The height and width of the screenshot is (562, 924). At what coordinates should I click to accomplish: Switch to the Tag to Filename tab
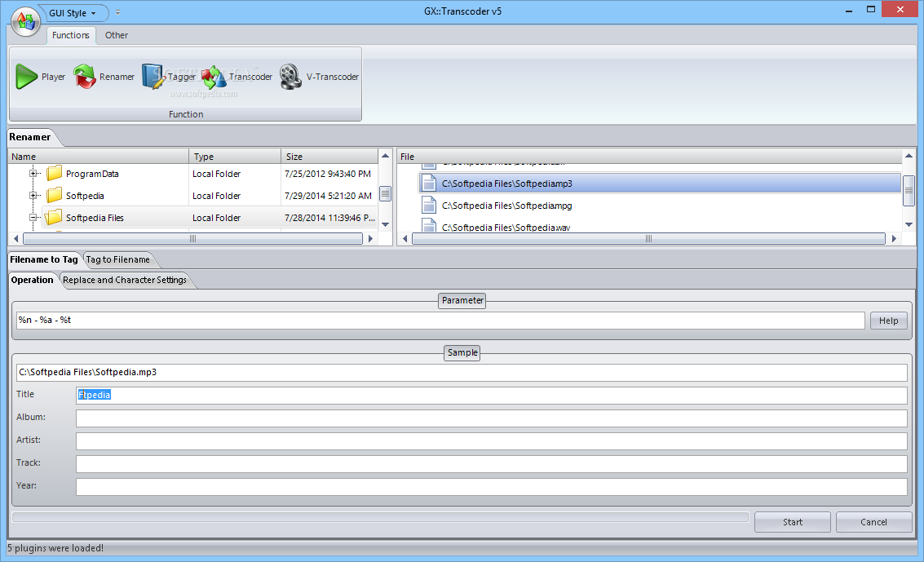(x=118, y=259)
